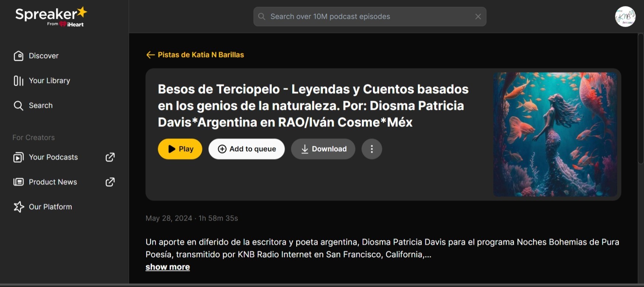Click the external link icon beside Product News
This screenshot has width=644, height=287.
coord(110,182)
